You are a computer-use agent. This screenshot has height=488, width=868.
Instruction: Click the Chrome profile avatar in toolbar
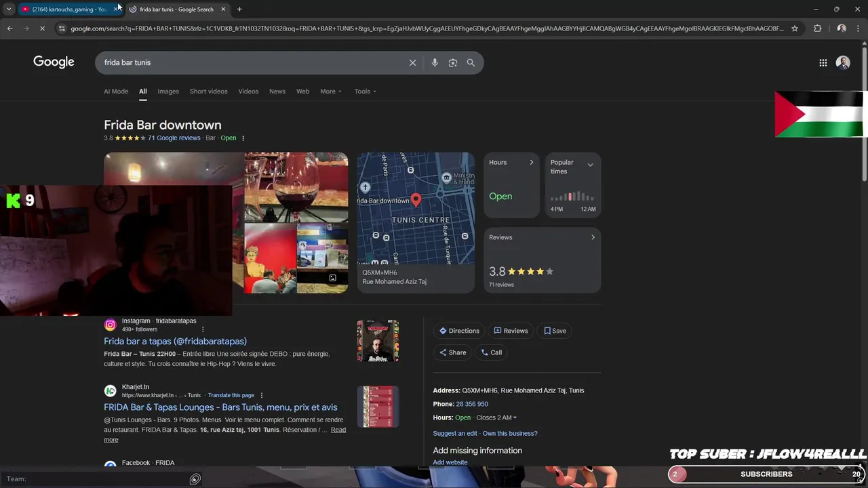click(842, 28)
